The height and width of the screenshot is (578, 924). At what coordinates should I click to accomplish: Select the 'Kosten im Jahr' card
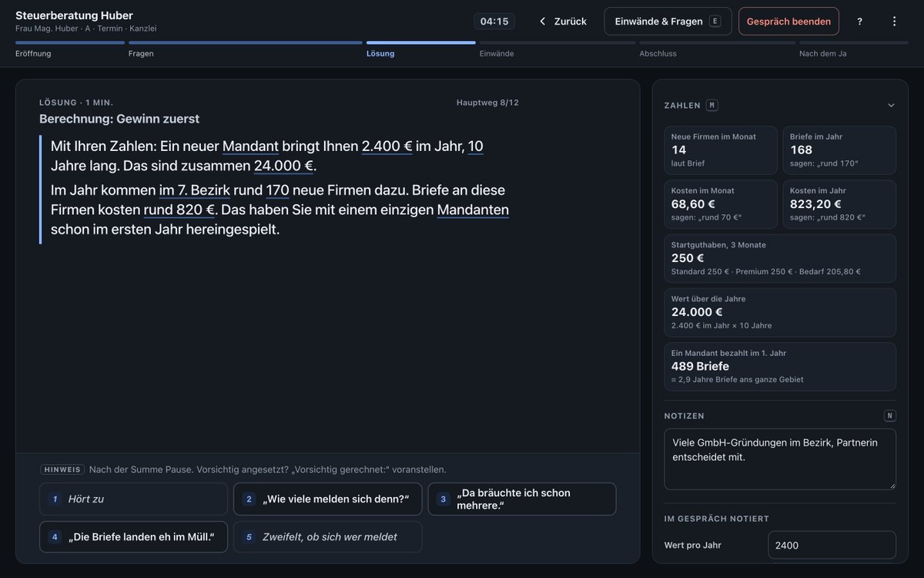[x=839, y=204]
